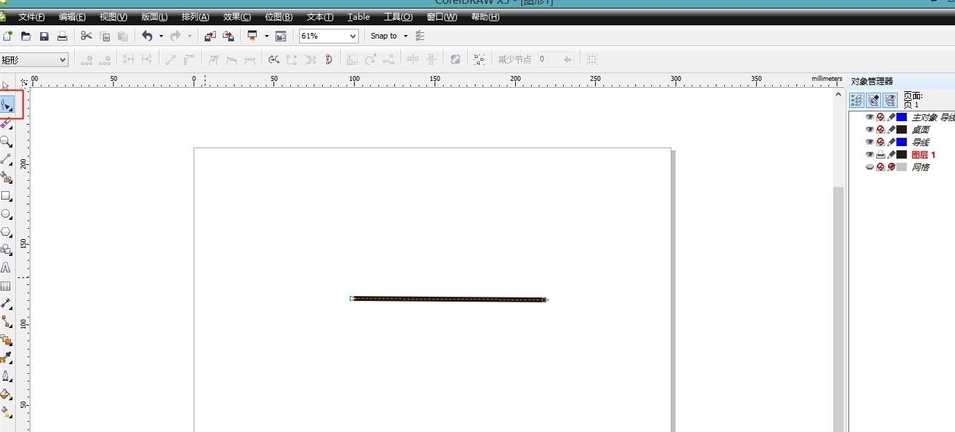Screen dimensions: 955x432
Task: Select the Crop tool in toolbox
Action: tap(6, 123)
